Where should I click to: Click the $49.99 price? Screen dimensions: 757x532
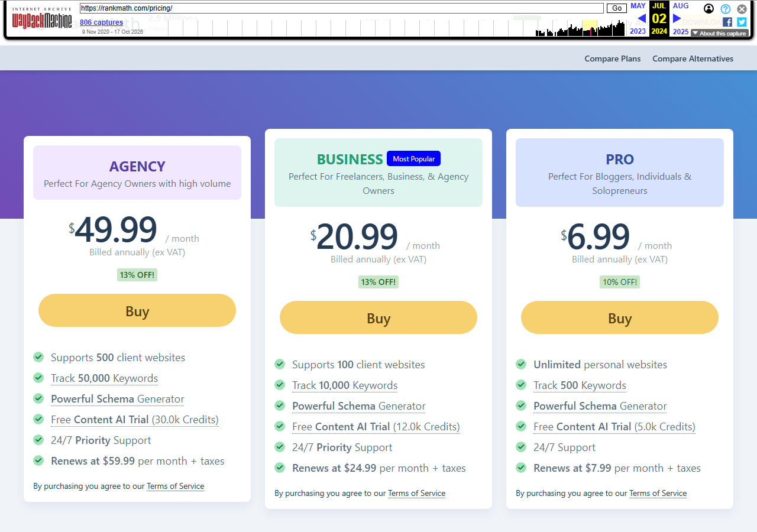(x=113, y=230)
